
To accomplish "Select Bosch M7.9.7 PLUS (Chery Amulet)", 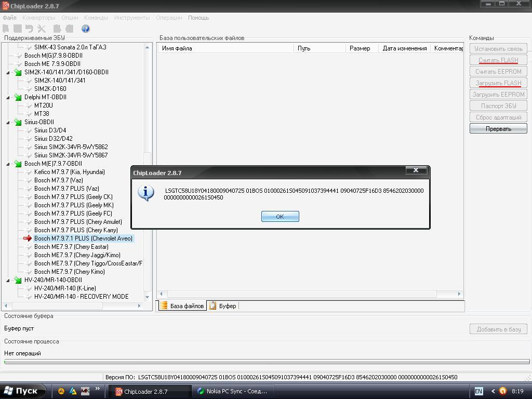I will [78, 222].
